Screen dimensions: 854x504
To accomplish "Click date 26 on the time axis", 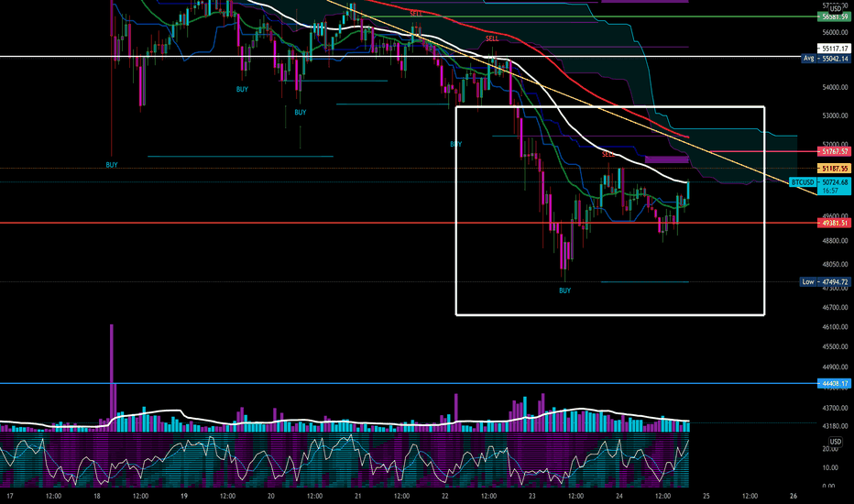I will click(x=794, y=496).
